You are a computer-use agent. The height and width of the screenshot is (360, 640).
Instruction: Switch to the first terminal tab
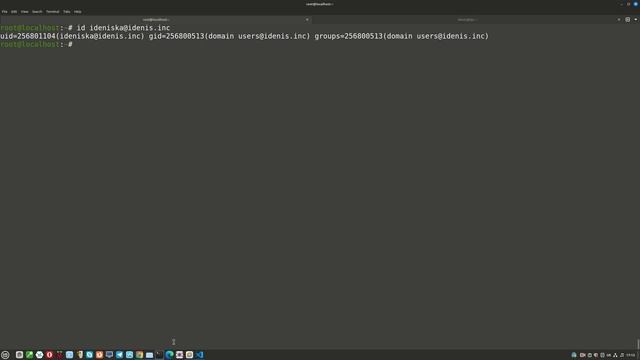(156, 20)
